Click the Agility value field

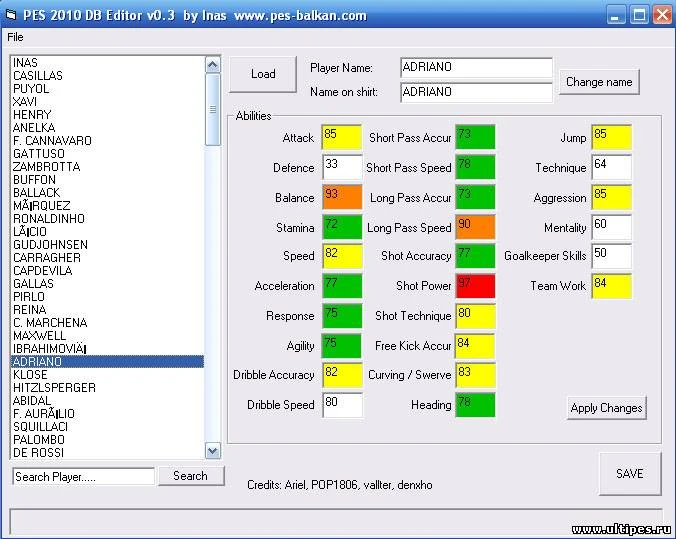(341, 346)
